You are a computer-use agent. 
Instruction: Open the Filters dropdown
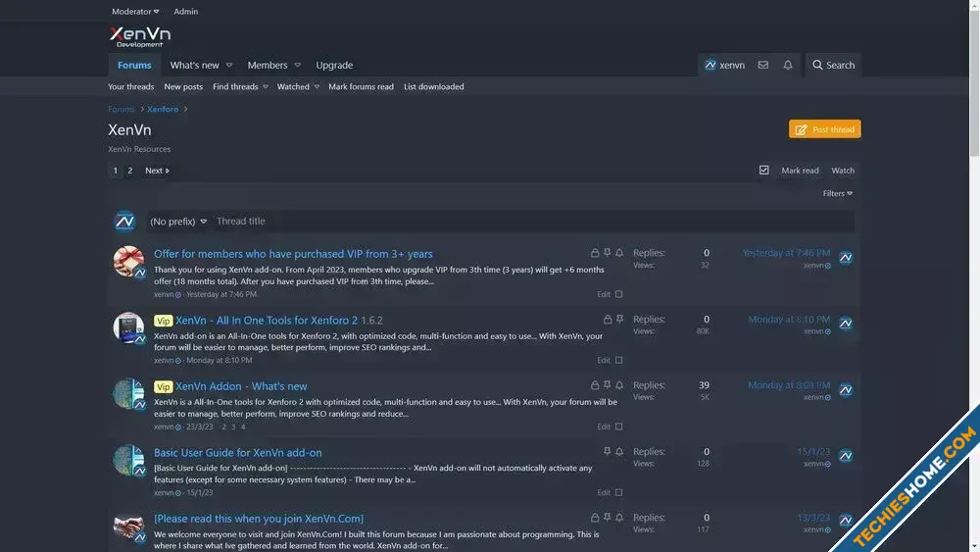[838, 193]
